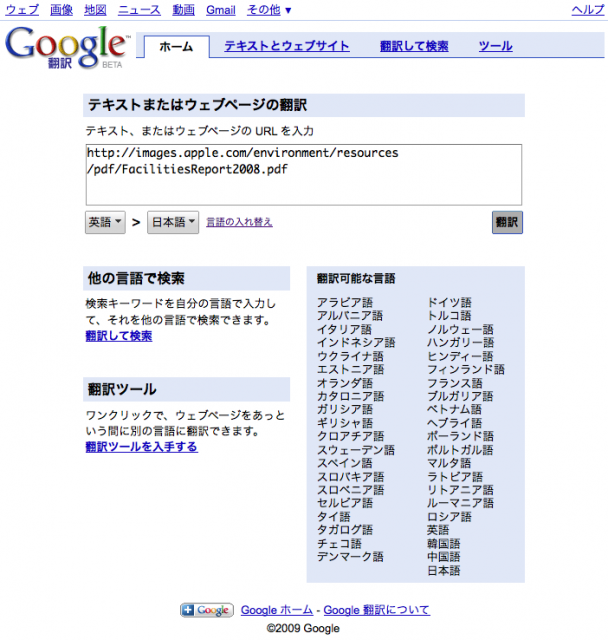Click inside the URL text input box
608x640 pixels.
click(x=304, y=175)
